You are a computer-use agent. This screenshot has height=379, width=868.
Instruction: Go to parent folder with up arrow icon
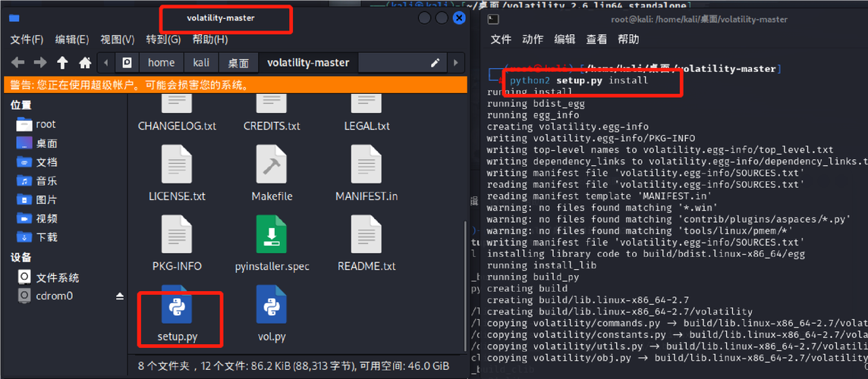point(62,62)
